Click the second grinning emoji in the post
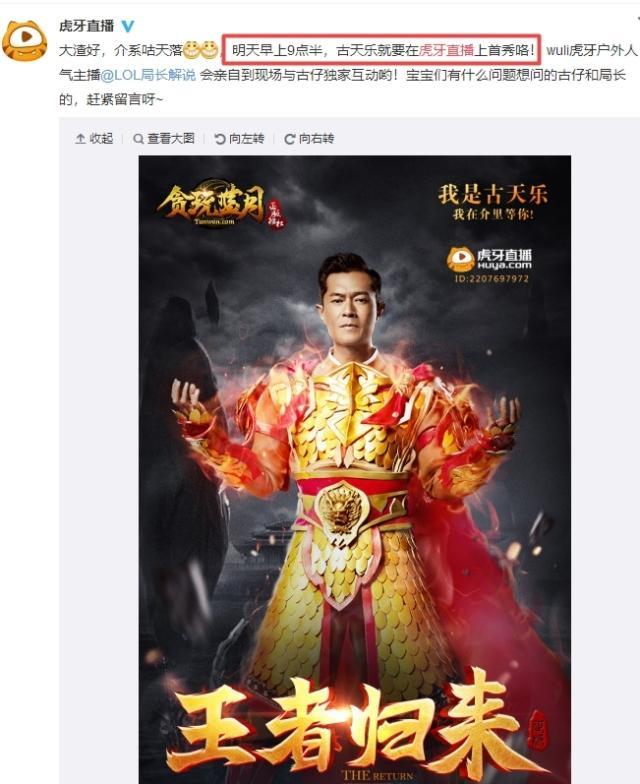Screen dimensions: 640x784 click(209, 50)
